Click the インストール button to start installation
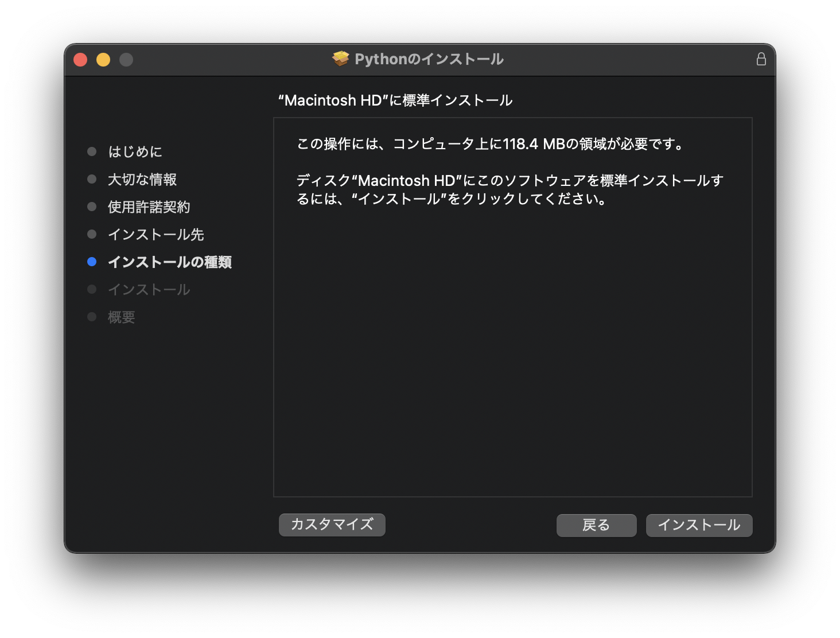Screen dimensions: 840x638 click(x=699, y=525)
